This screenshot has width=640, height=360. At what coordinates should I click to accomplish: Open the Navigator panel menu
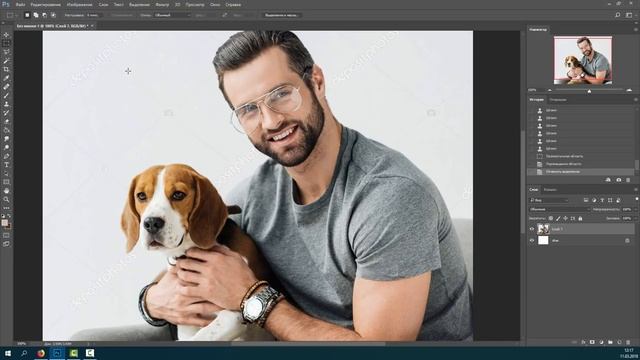(636, 29)
